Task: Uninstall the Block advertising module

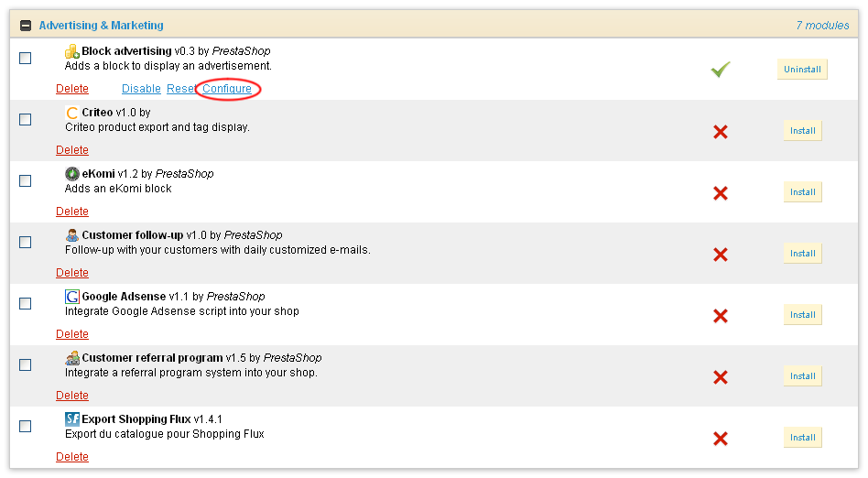Action: pyautogui.click(x=802, y=70)
